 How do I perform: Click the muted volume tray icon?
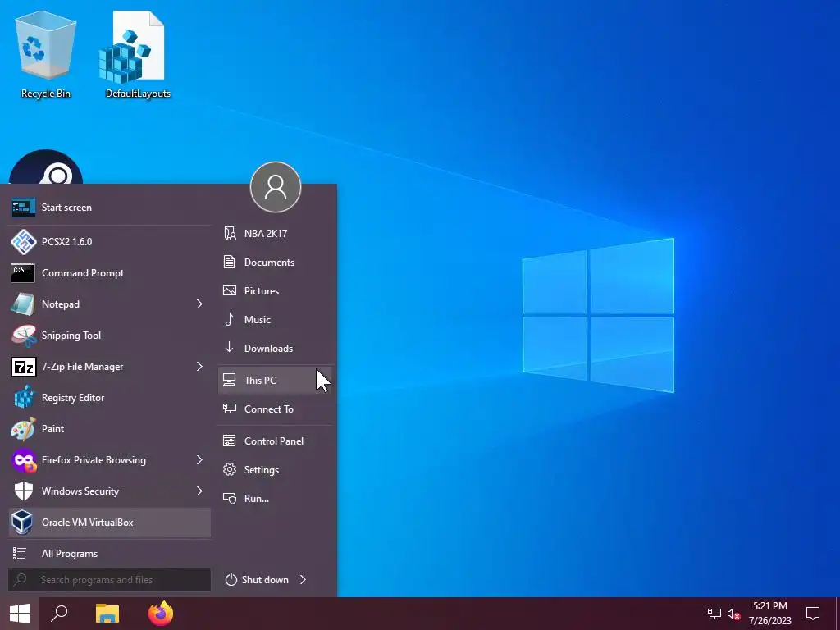coord(733,614)
